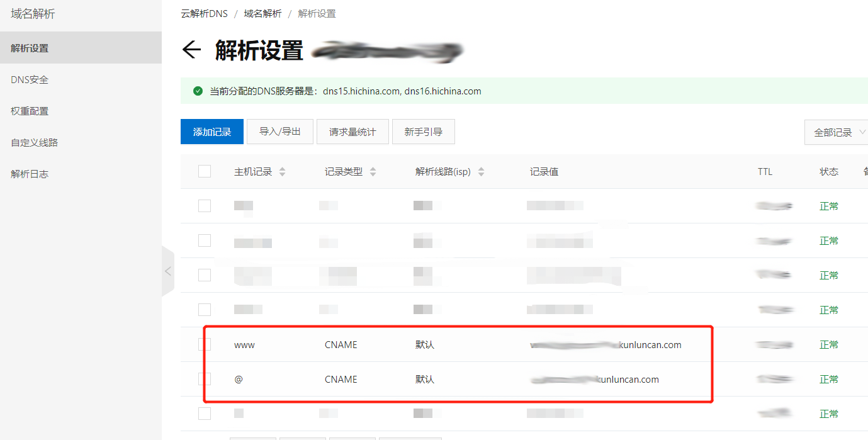Viewport: 868px width, 440px height.
Task: View 解析日志 in the sidebar
Action: point(30,174)
